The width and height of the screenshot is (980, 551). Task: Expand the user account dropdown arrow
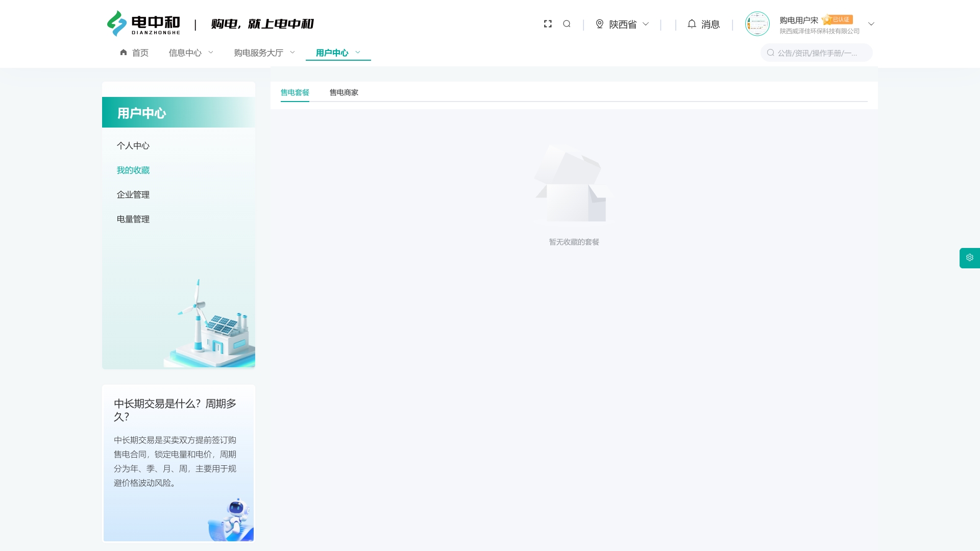pyautogui.click(x=871, y=24)
